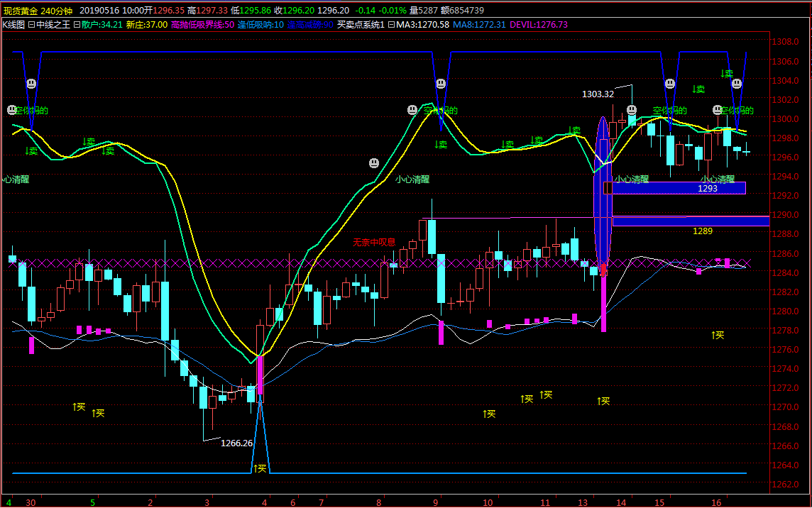Viewport: 812px width, 508px height.
Task: Click the 1303.32 high price label
Action: click(x=598, y=94)
